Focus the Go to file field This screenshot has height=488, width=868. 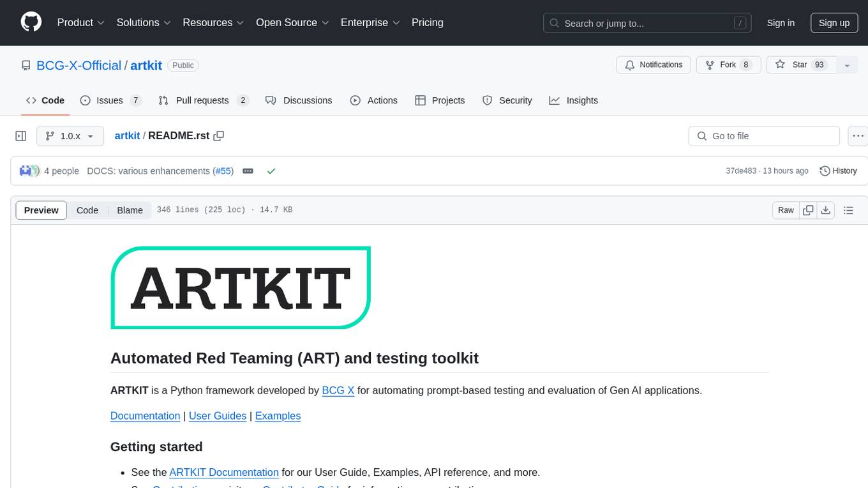coord(764,136)
